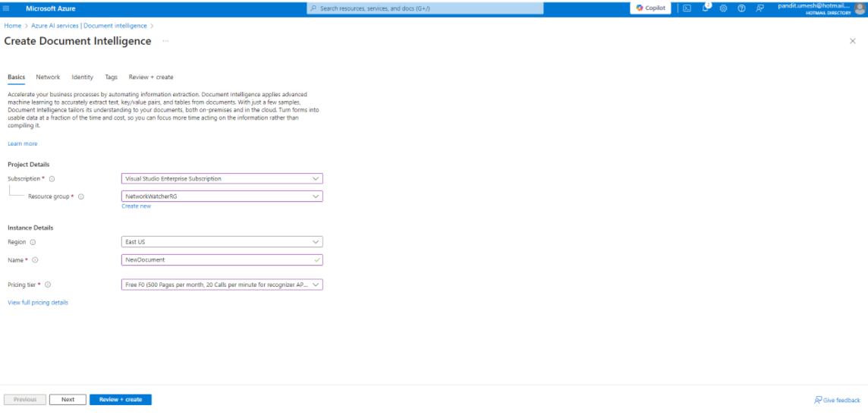
Task: Expand the Resource group dropdown
Action: point(222,196)
